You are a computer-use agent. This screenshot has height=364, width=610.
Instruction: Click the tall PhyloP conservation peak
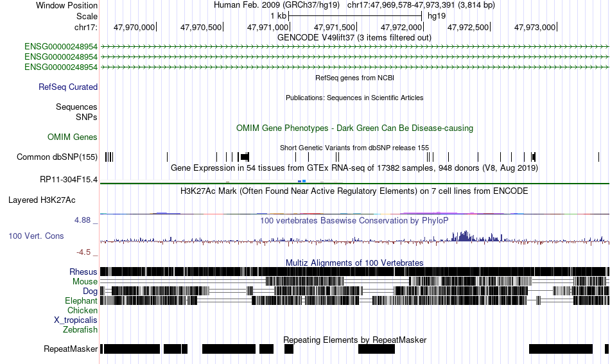click(x=464, y=236)
